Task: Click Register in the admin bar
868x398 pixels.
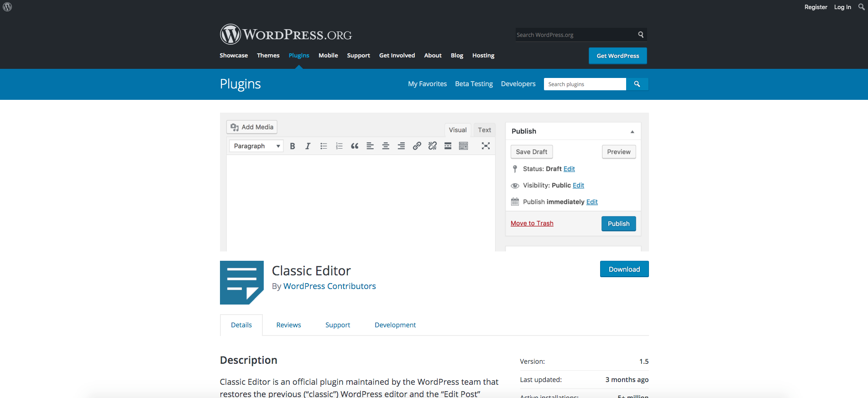Action: [816, 7]
